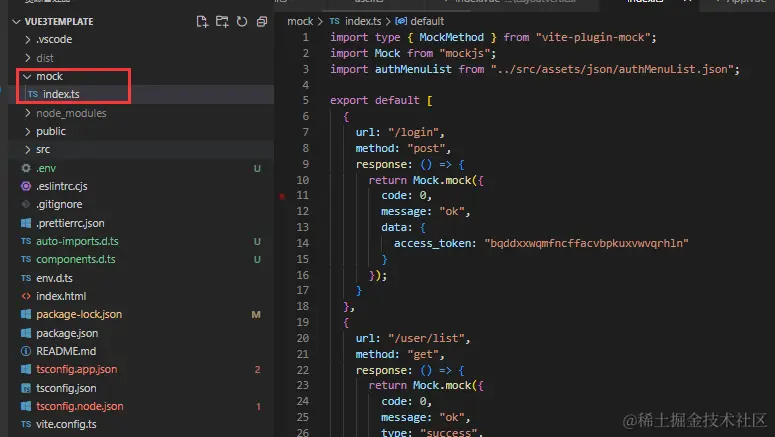Click the ESLint icon beside .eslintrc.cjs
The width and height of the screenshot is (775, 437).
click(26, 186)
